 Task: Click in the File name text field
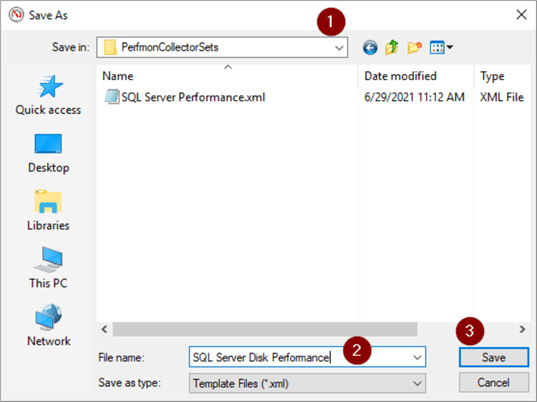(301, 357)
